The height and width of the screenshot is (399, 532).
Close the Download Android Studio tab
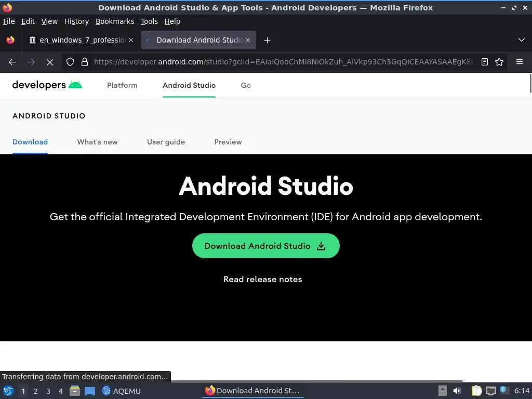pos(248,40)
